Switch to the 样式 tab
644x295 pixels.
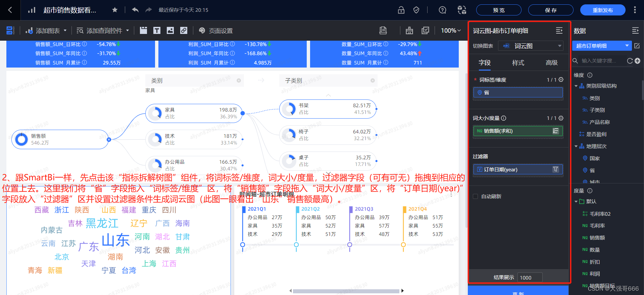(518, 63)
